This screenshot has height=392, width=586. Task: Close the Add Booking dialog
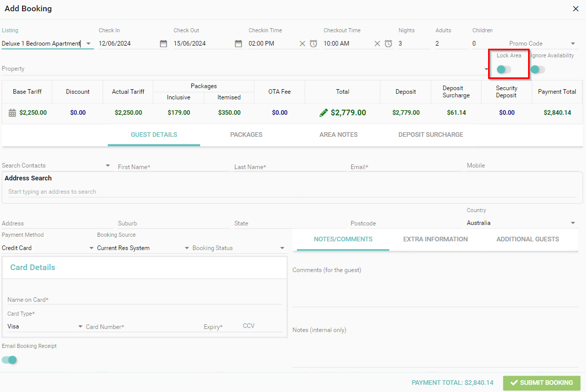pyautogui.click(x=576, y=9)
